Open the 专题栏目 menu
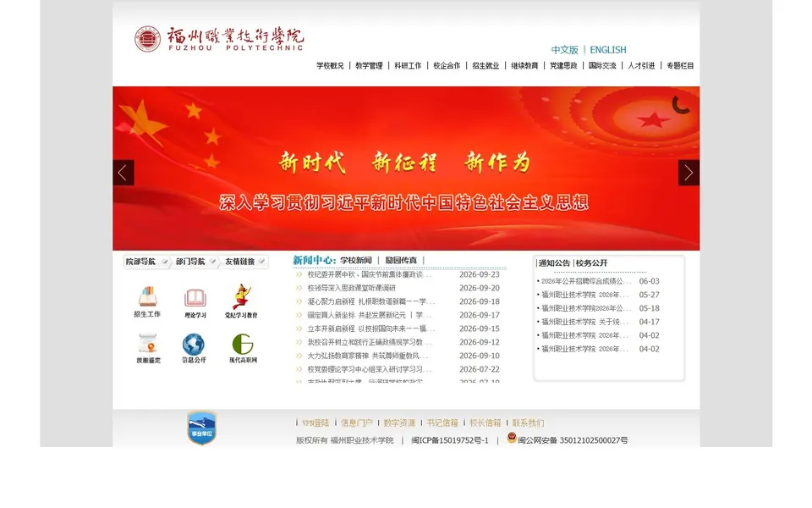Image resolution: width=812 pixels, height=508 pixels. tap(680, 65)
